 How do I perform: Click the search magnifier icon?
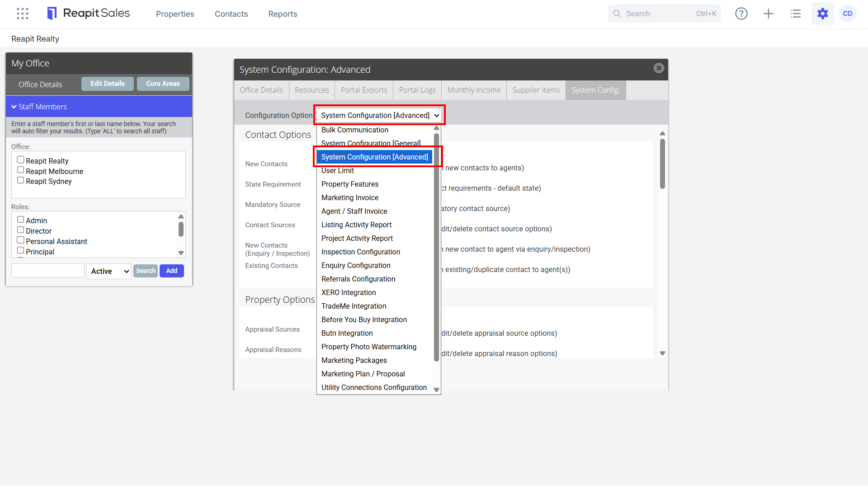click(x=617, y=14)
